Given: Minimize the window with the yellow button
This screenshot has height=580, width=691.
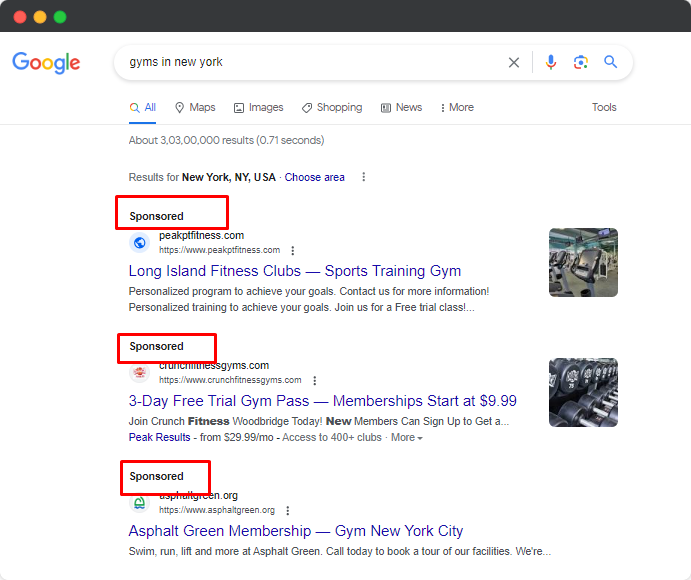Looking at the screenshot, I should point(40,17).
